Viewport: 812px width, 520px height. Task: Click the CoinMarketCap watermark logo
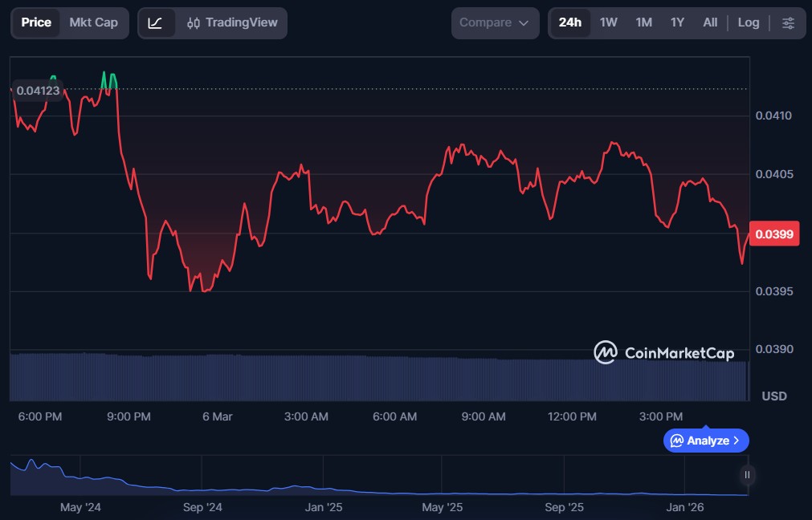click(x=663, y=352)
